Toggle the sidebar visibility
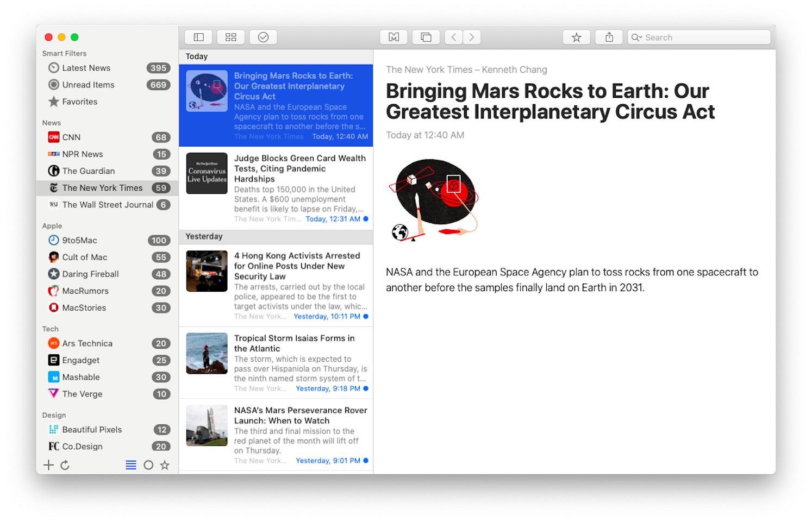Viewport: 812px width, 522px height. (x=198, y=37)
